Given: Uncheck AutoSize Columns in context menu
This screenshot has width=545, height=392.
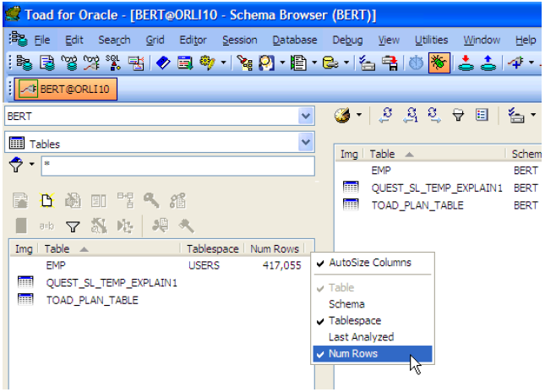Looking at the screenshot, I should (x=373, y=263).
